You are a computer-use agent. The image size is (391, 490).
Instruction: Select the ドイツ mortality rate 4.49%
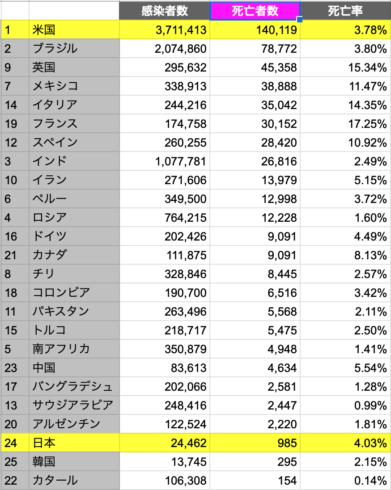tap(346, 237)
